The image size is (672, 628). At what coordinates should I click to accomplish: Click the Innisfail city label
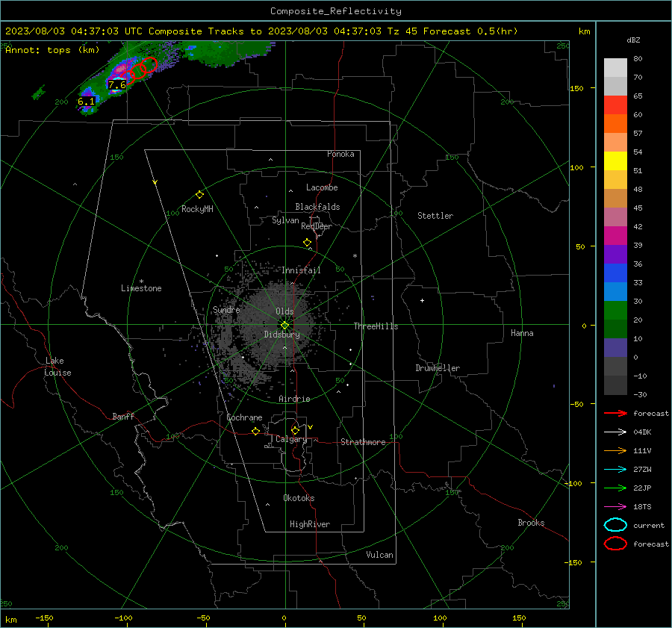click(301, 270)
